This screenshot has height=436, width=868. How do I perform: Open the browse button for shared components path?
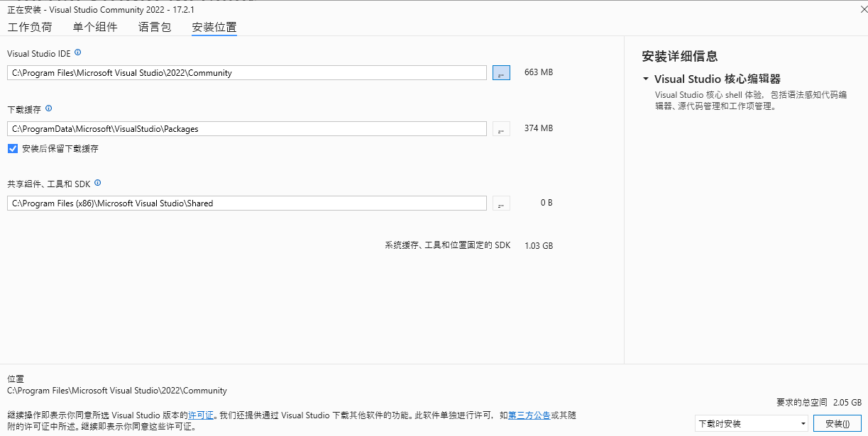(501, 203)
